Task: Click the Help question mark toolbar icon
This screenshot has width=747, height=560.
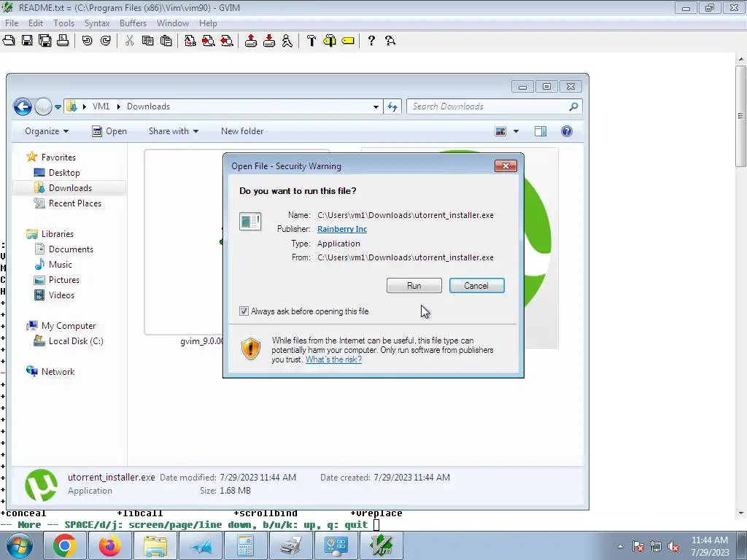Action: (371, 41)
